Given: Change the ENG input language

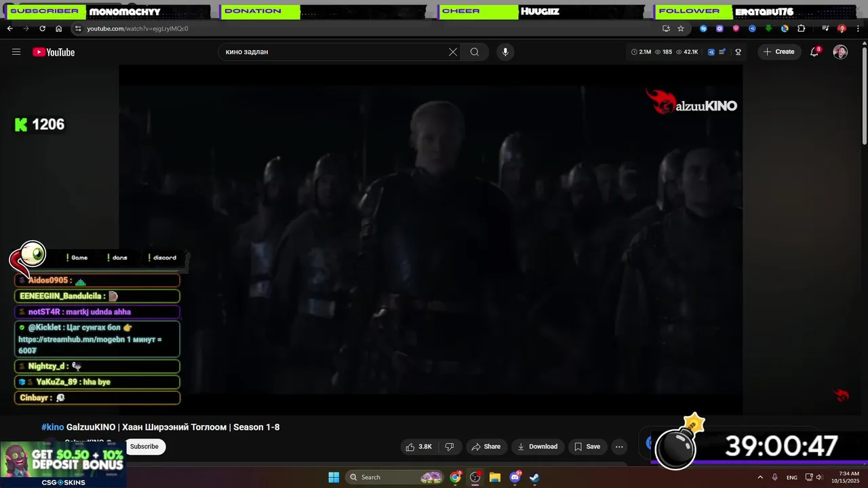Looking at the screenshot, I should click(x=791, y=477).
